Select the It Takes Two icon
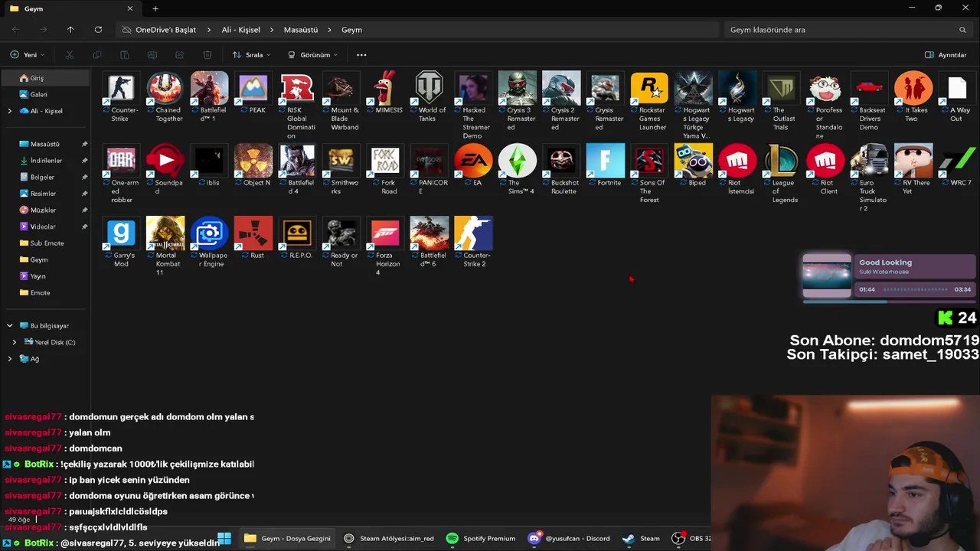This screenshot has height=551, width=980. [913, 88]
